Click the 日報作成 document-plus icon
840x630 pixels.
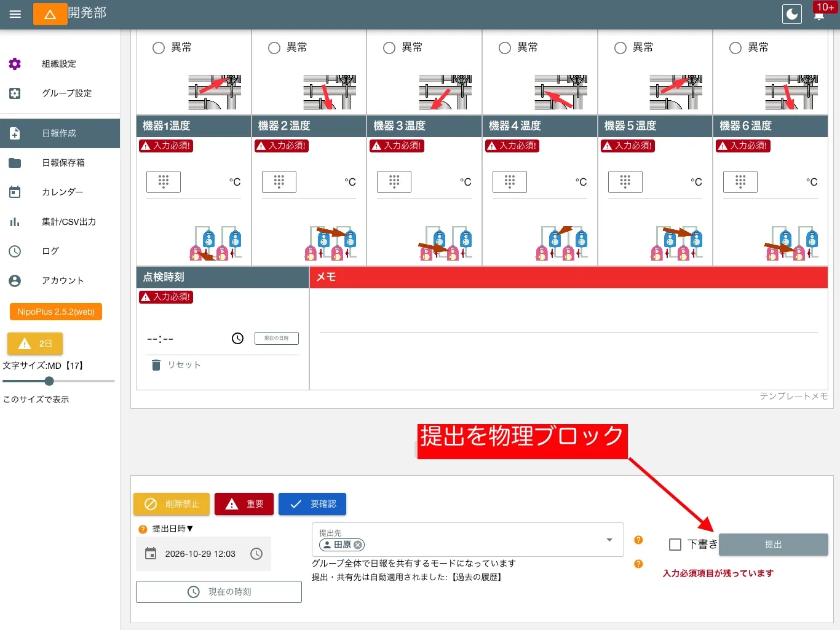coord(15,133)
